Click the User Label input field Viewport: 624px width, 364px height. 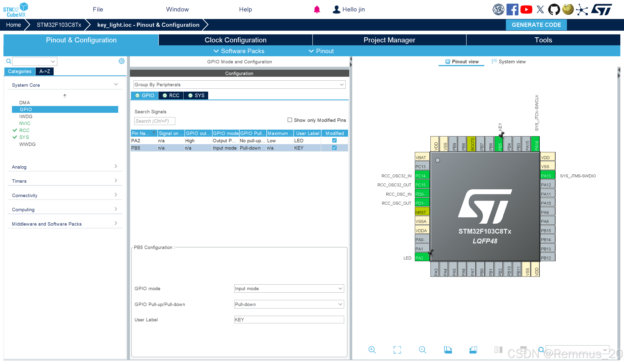coord(289,319)
